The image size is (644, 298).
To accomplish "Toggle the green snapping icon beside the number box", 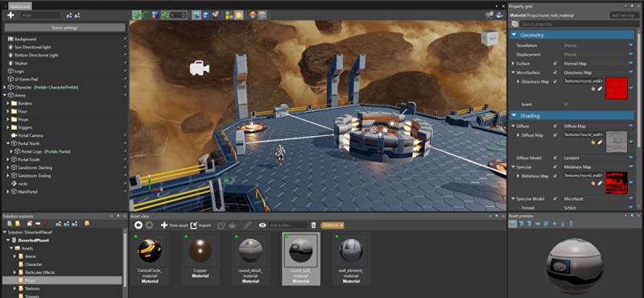I will click(x=165, y=15).
